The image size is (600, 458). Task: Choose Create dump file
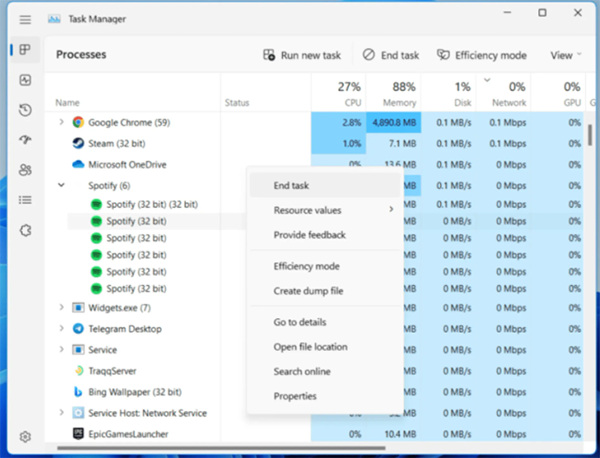pyautogui.click(x=325, y=291)
